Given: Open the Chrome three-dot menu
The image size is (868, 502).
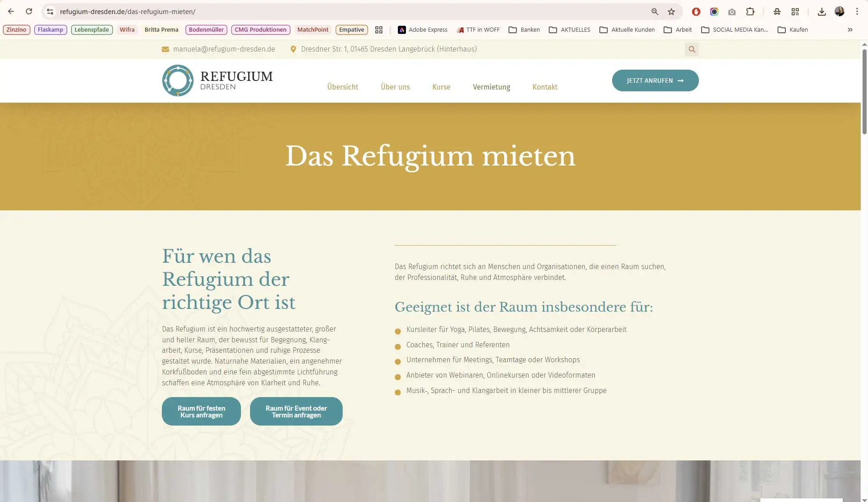Looking at the screenshot, I should pyautogui.click(x=857, y=12).
